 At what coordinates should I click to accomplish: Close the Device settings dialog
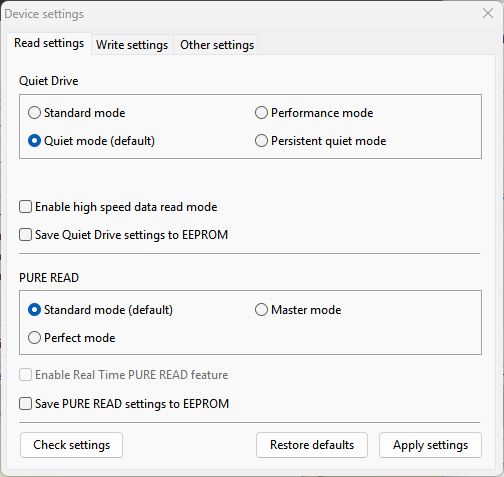488,13
